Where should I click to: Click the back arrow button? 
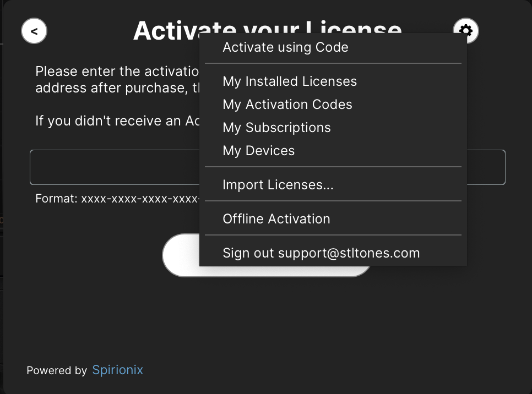point(34,31)
